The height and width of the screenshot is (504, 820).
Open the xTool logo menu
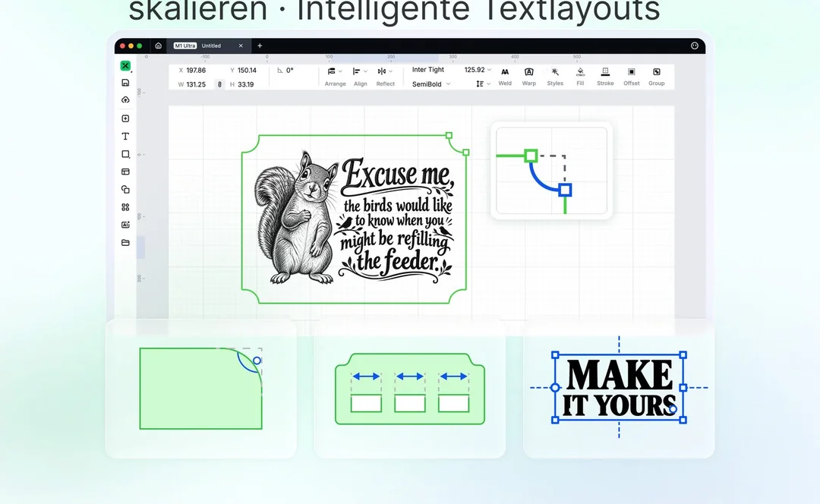tap(125, 65)
